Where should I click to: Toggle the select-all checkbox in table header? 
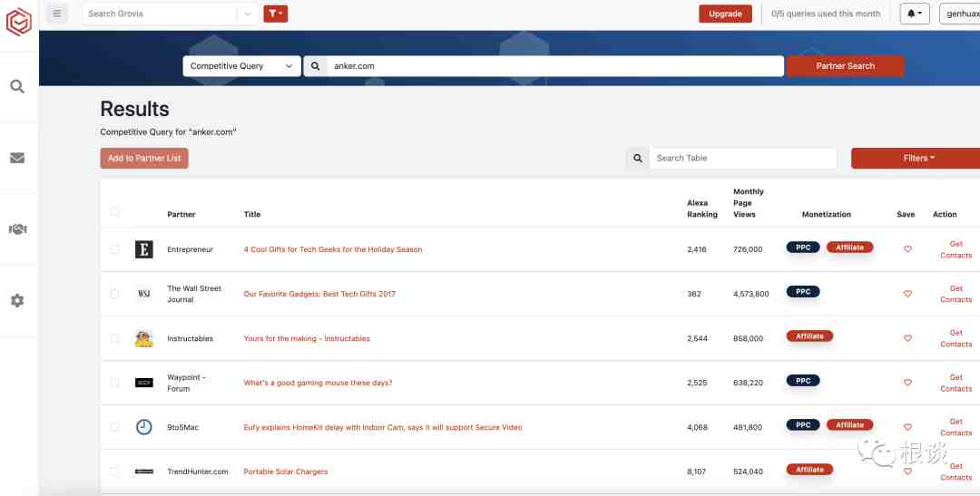pyautogui.click(x=114, y=212)
